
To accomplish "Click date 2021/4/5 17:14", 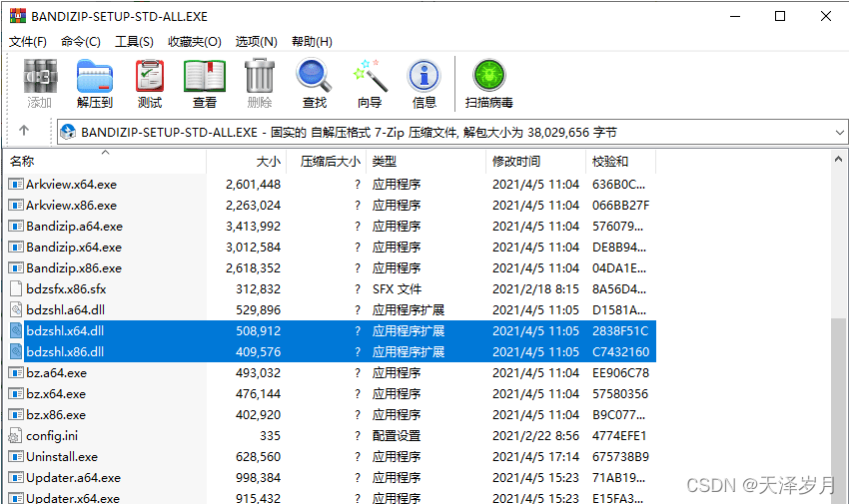I will click(535, 457).
